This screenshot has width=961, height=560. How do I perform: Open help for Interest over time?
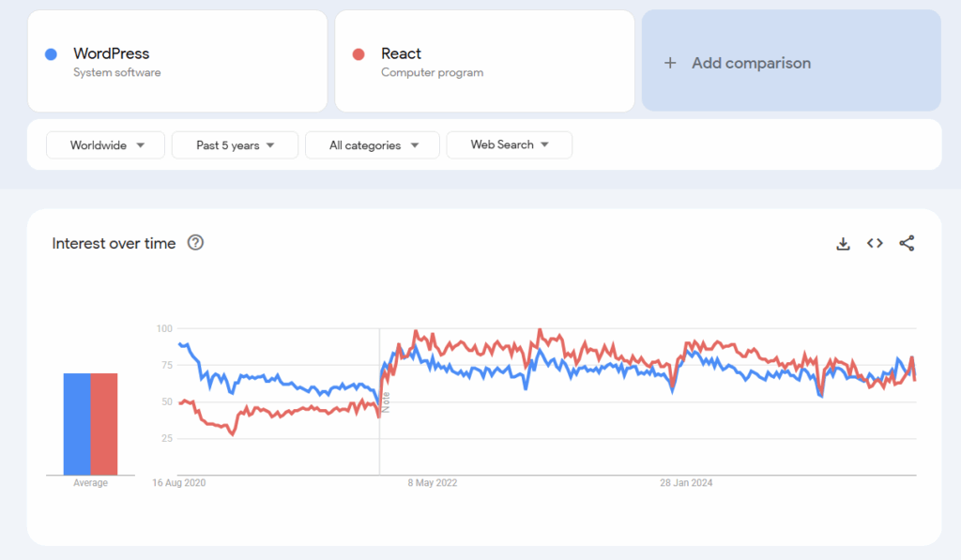(195, 243)
